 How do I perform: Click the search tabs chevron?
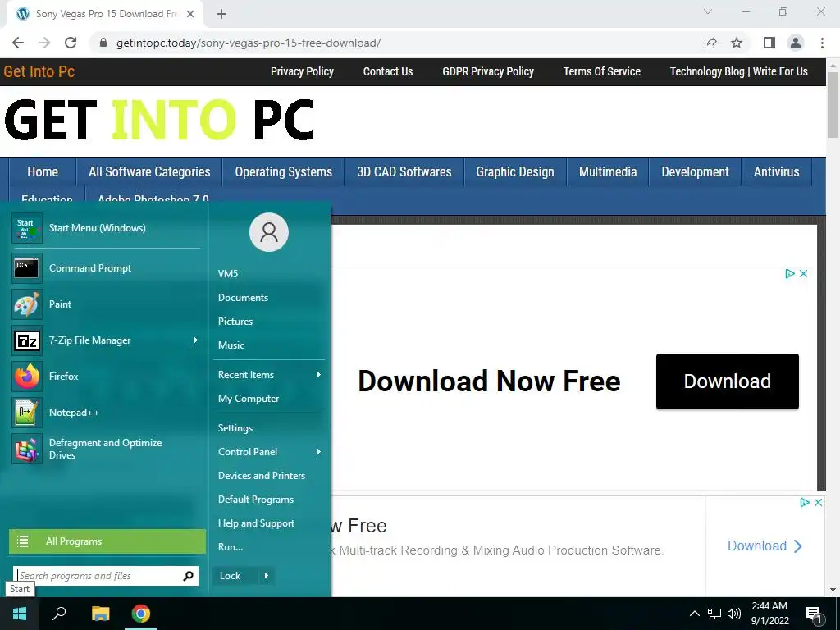pos(708,11)
